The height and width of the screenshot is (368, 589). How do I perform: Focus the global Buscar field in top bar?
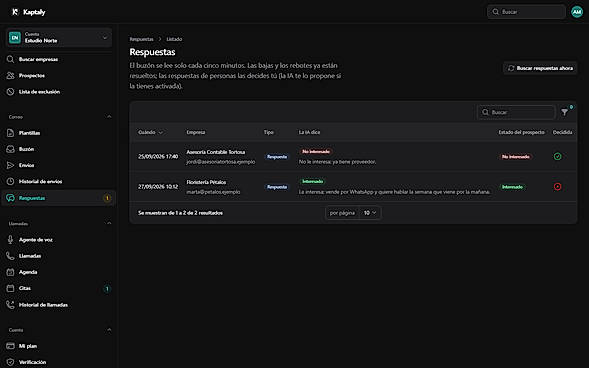click(526, 12)
